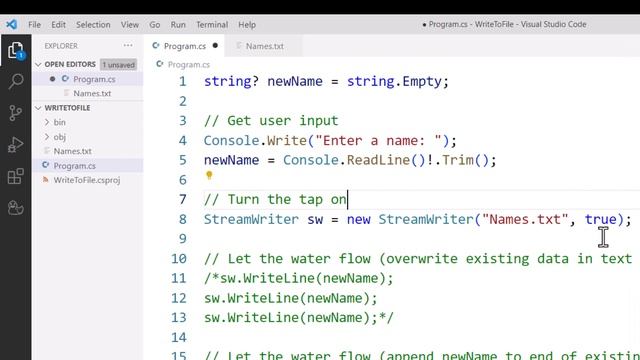640x360 pixels.
Task: Click the '1 unsaved' badge
Action: pos(118,64)
